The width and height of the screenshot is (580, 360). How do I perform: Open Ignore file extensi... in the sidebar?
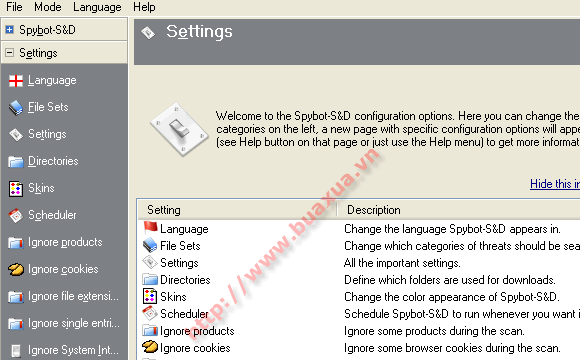(73, 296)
